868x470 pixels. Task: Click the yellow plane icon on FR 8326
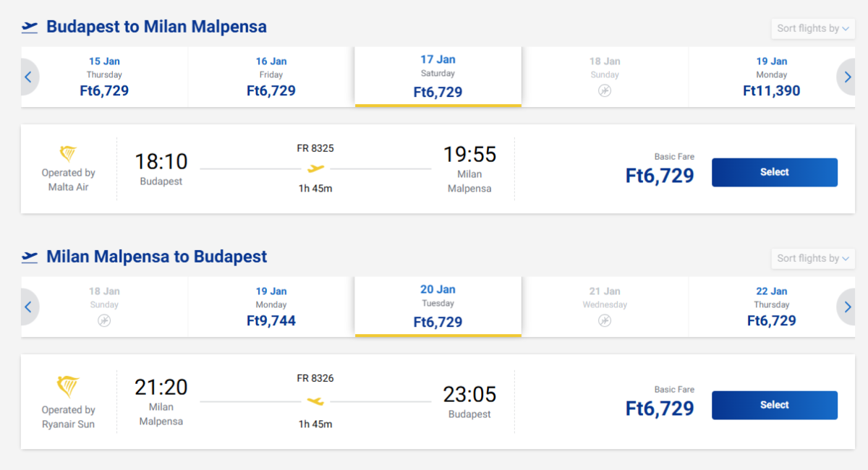coord(315,401)
